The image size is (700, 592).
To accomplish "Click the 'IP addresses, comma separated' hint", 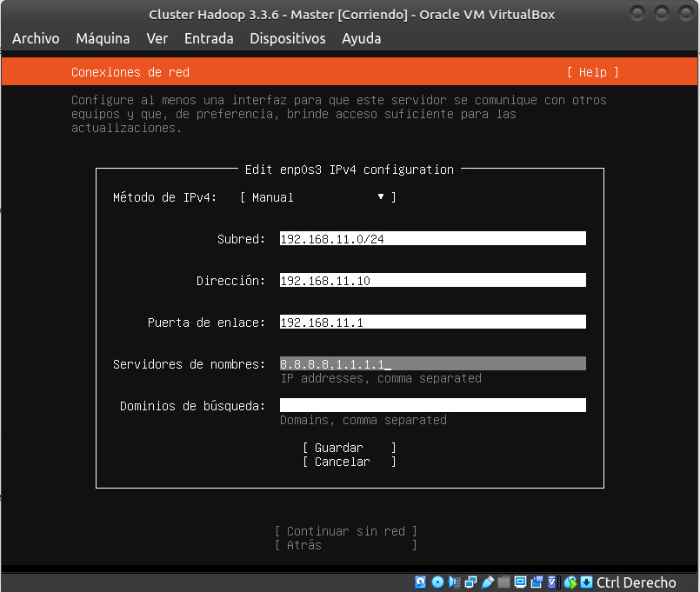I will [x=381, y=379].
